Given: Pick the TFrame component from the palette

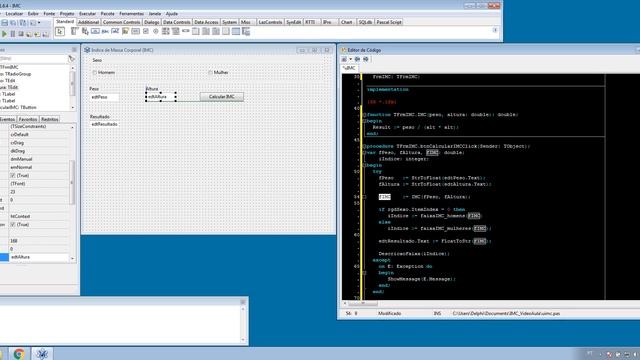Looking at the screenshot, I should pos(236,31).
